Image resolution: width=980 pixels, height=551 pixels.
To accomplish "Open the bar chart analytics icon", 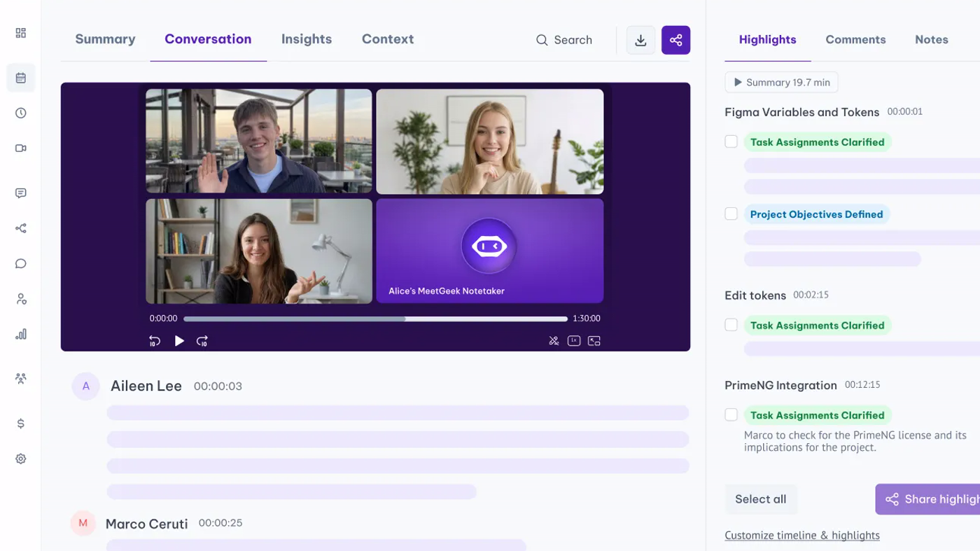I will click(x=21, y=335).
